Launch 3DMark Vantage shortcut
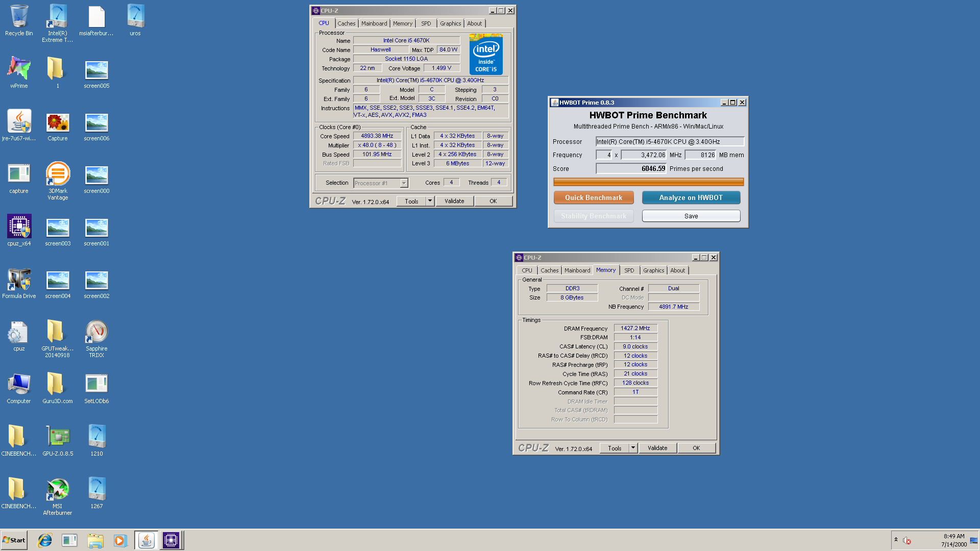This screenshot has width=980, height=551. click(58, 181)
